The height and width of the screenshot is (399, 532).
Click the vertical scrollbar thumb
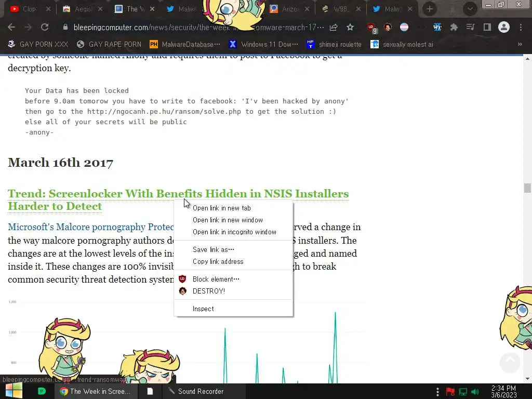(x=527, y=188)
